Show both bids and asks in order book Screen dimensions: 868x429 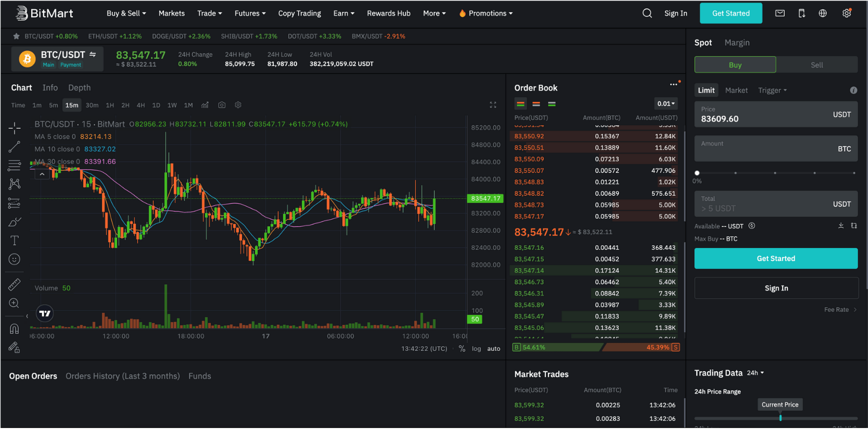coord(520,104)
